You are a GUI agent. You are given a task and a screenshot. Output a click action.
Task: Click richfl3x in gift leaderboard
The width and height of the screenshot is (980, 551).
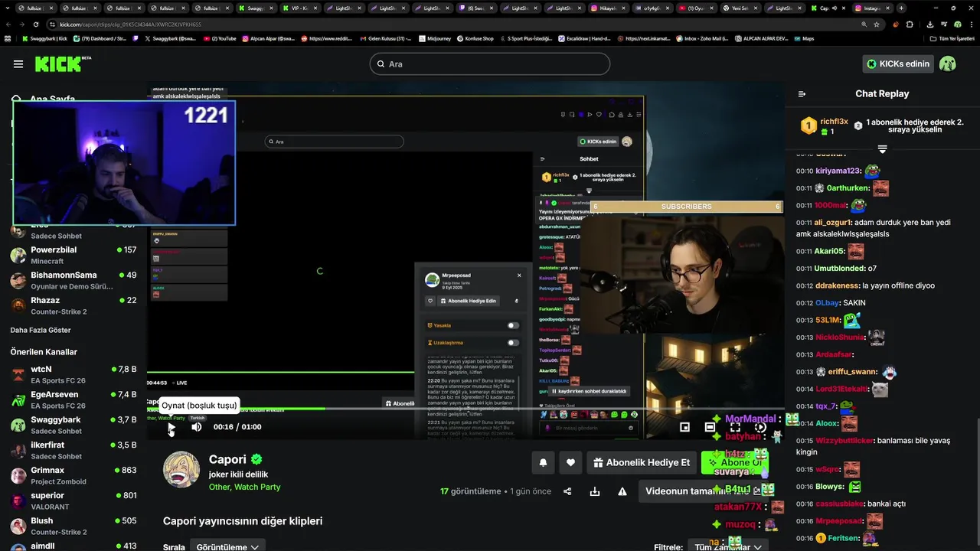click(834, 122)
